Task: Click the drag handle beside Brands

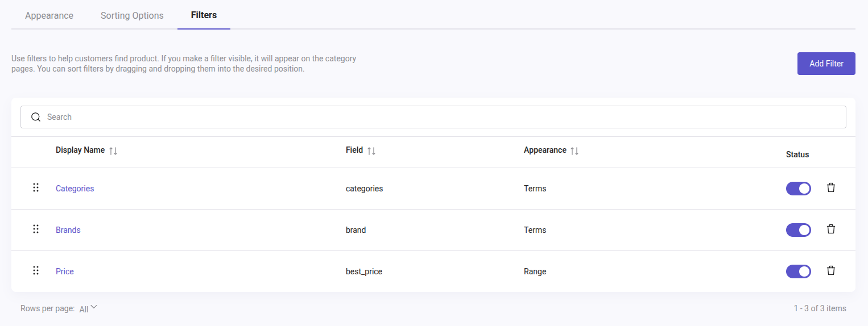Action: [x=36, y=229]
